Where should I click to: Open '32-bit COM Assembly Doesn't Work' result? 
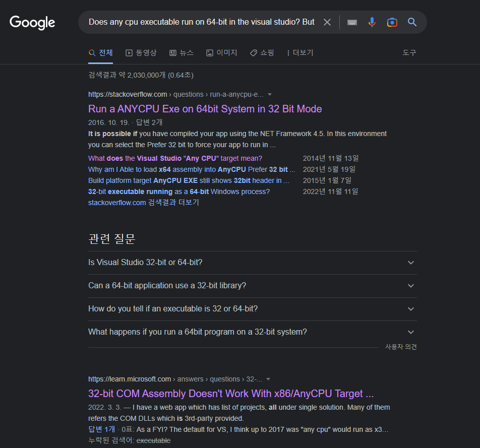[231, 394]
